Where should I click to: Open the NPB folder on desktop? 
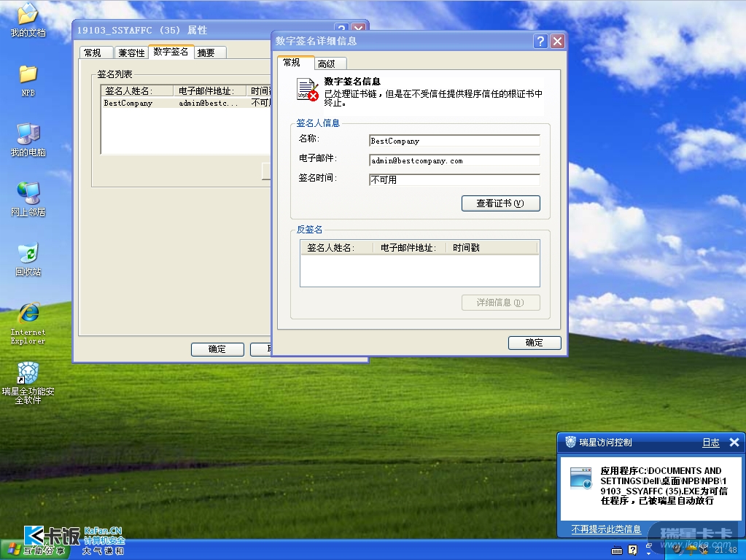pyautogui.click(x=28, y=80)
